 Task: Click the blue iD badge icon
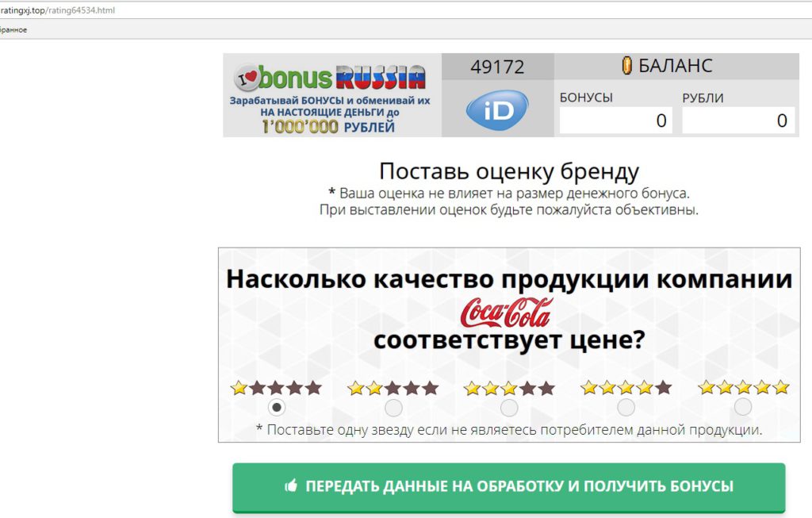(x=497, y=109)
